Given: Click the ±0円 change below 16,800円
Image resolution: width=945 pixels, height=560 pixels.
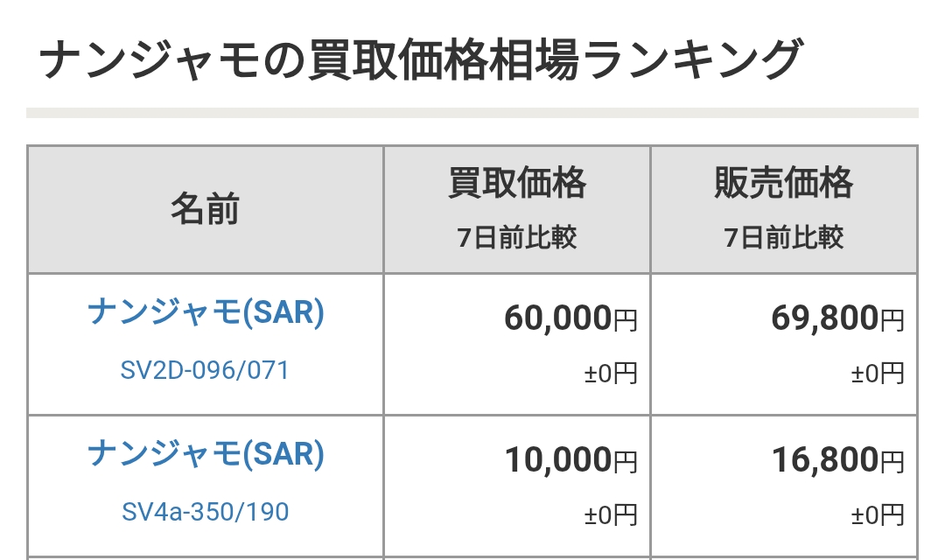Looking at the screenshot, I should point(878,514).
